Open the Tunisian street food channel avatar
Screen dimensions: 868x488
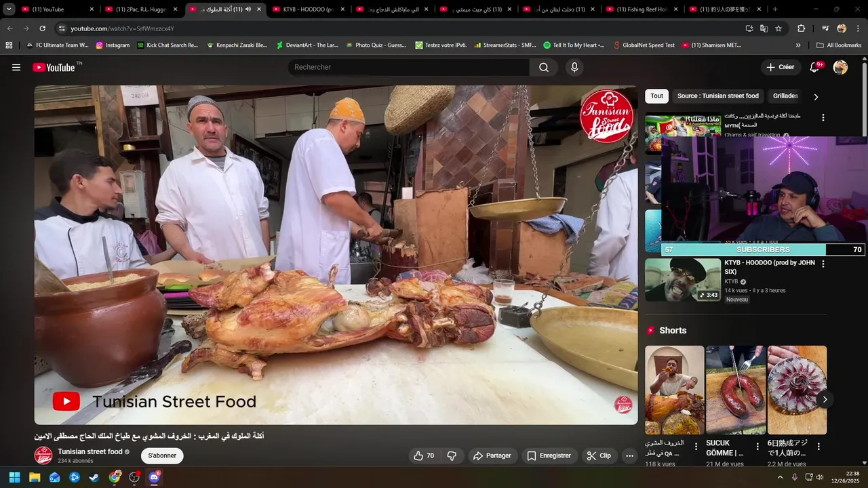[x=43, y=455]
